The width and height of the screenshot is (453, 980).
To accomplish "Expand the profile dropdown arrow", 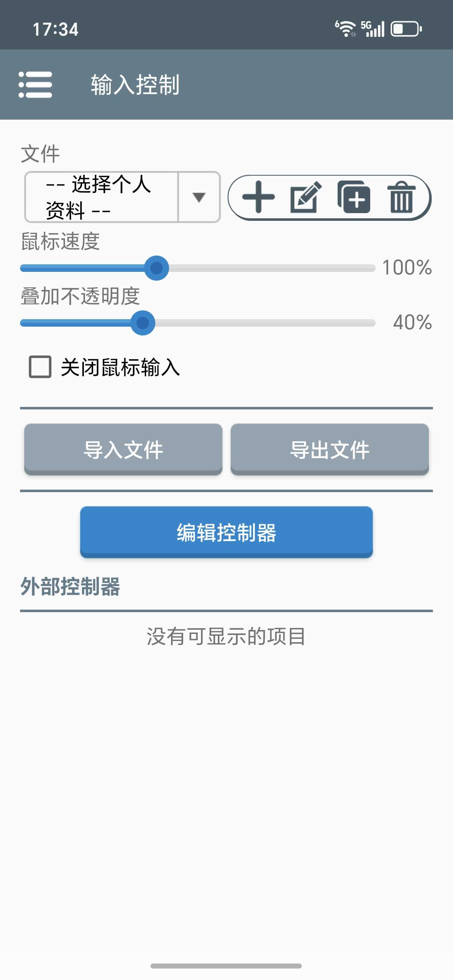I will coord(199,197).
